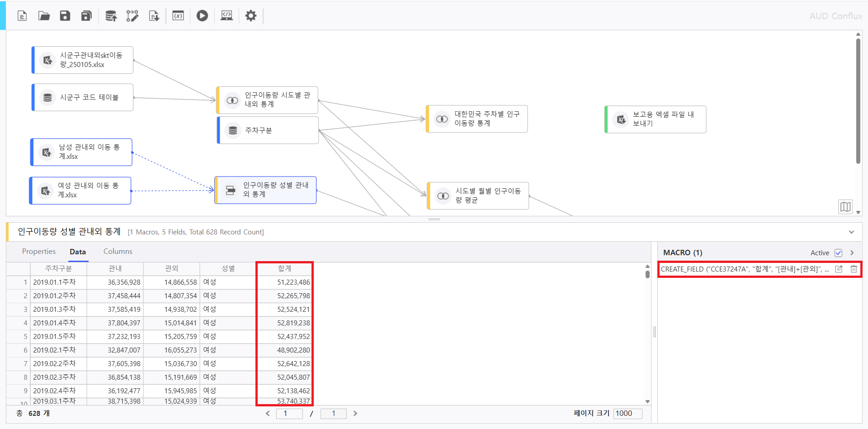Click the database icon on 주차구분 node

click(233, 130)
